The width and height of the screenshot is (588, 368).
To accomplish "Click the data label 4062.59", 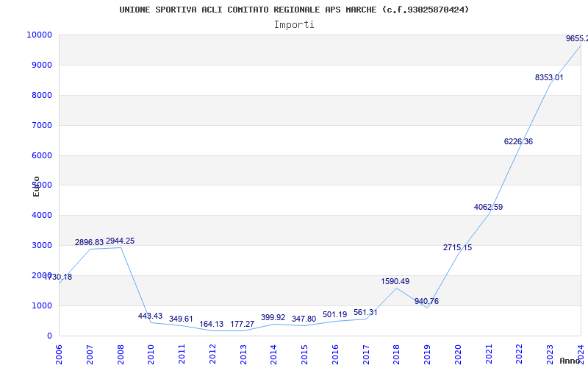I will pyautogui.click(x=488, y=208).
